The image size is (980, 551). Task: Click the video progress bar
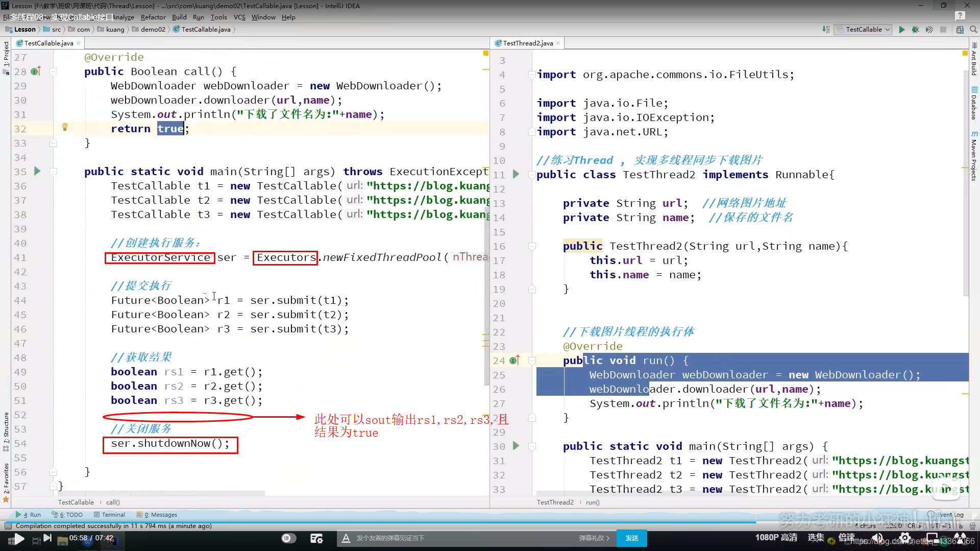point(490,522)
